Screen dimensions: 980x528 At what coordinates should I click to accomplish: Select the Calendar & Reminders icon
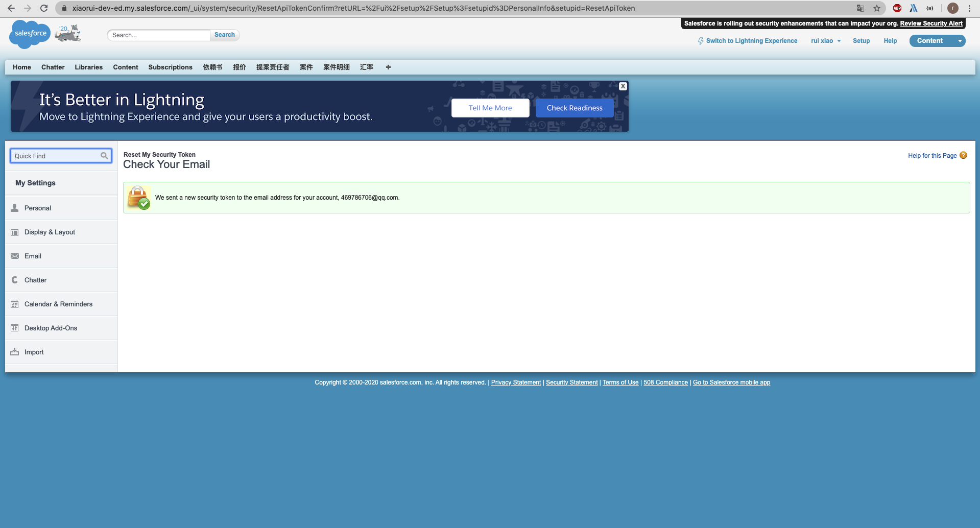[14, 303]
